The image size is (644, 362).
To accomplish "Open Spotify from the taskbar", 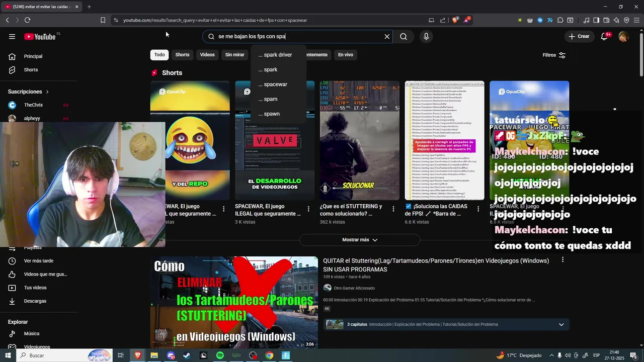I will pos(220,355).
